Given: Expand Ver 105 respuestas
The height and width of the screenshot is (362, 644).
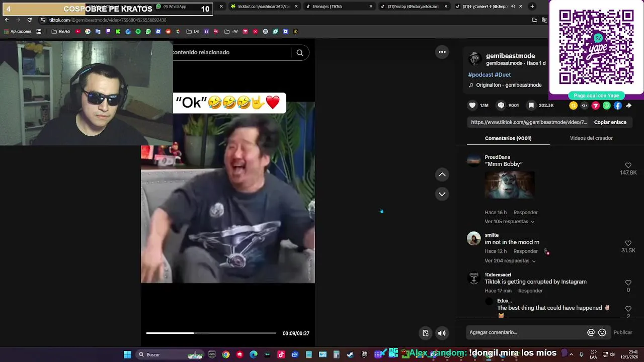Looking at the screenshot, I should point(509,221).
